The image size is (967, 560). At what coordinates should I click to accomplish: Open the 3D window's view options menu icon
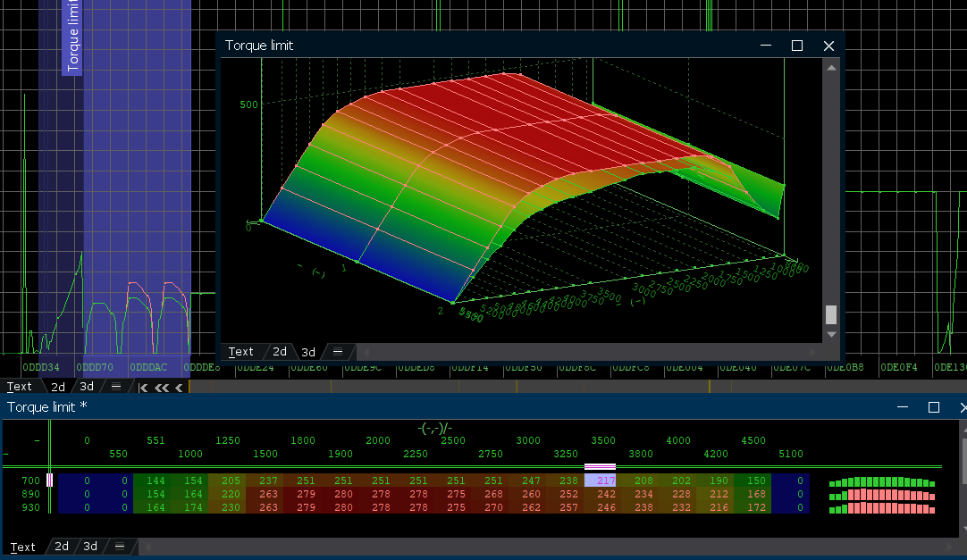338,352
